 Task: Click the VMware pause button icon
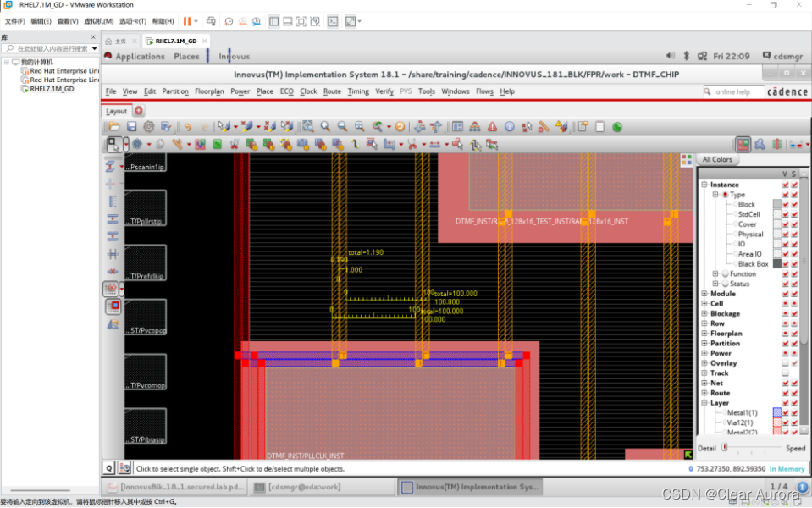(187, 21)
